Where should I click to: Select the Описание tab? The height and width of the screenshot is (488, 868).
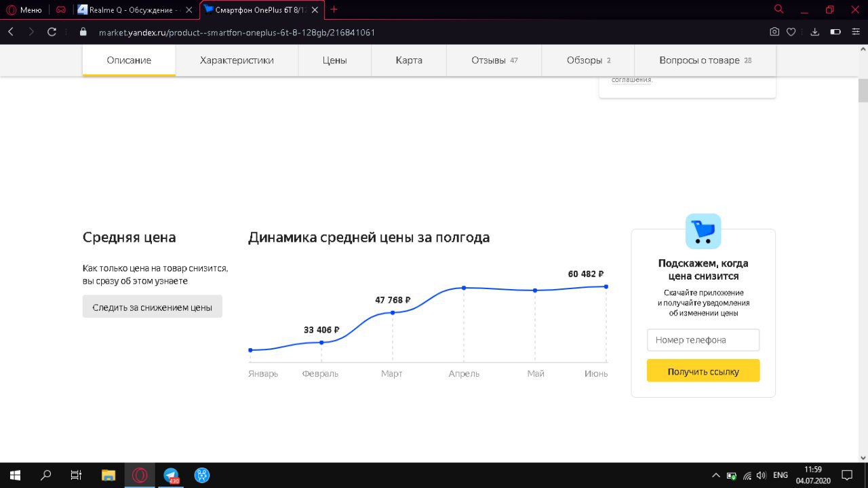pyautogui.click(x=129, y=60)
